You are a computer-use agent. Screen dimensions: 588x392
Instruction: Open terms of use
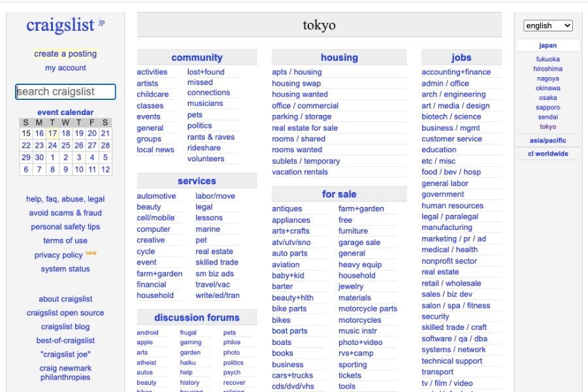65,240
